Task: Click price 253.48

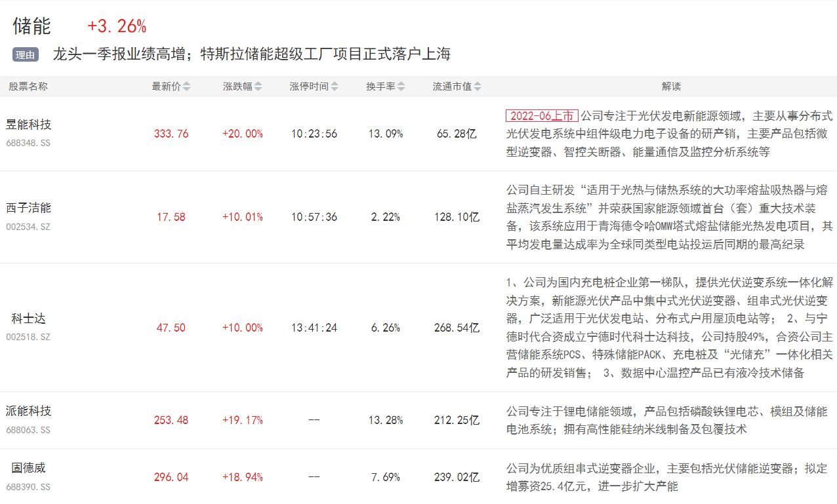Action: click(171, 420)
